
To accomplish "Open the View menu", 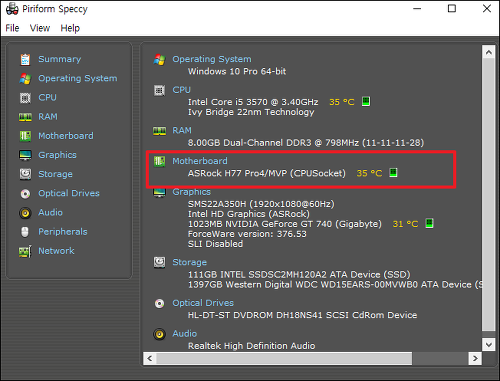I will pos(40,28).
